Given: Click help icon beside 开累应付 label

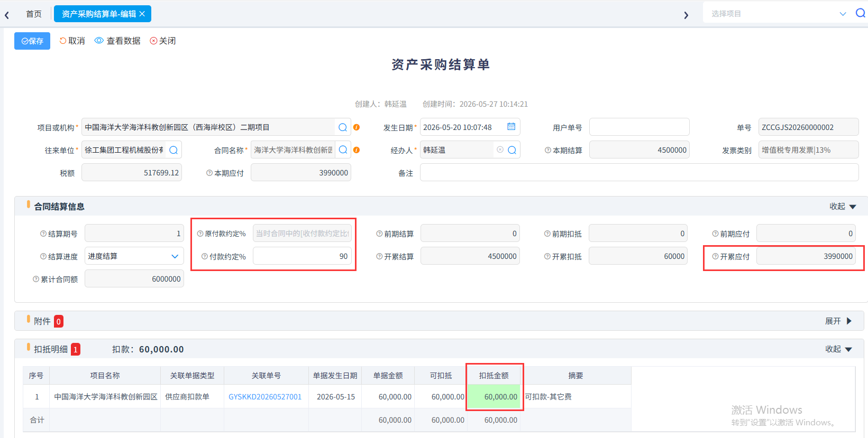Looking at the screenshot, I should pyautogui.click(x=715, y=256).
